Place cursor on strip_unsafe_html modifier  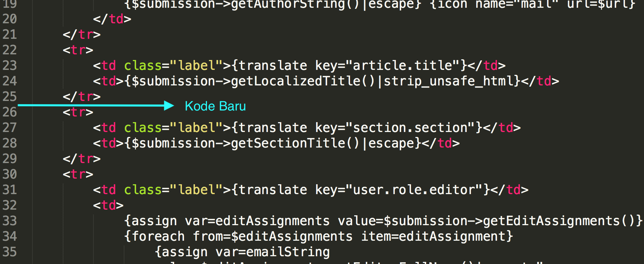[449, 81]
